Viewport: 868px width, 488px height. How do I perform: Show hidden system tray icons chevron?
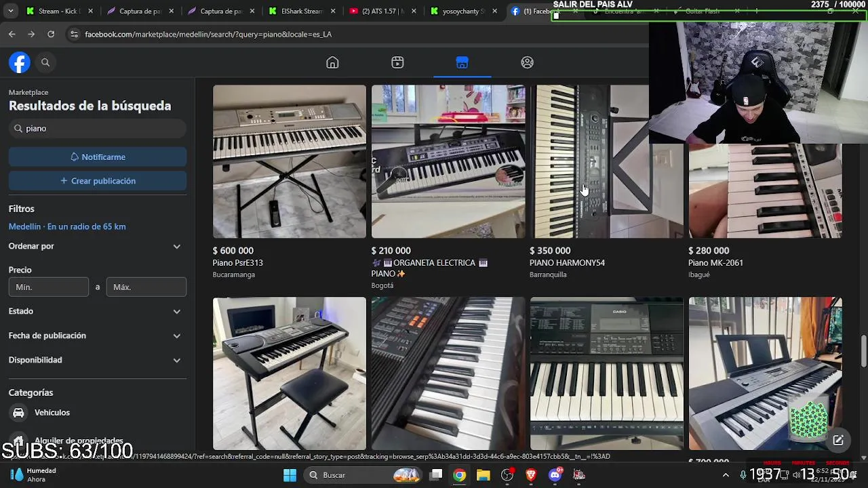726,475
